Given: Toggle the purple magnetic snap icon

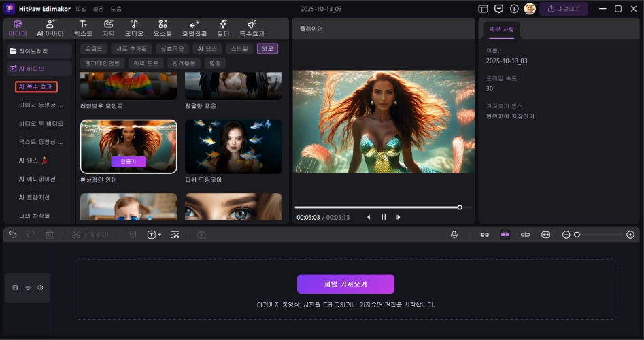Looking at the screenshot, I should click(505, 235).
